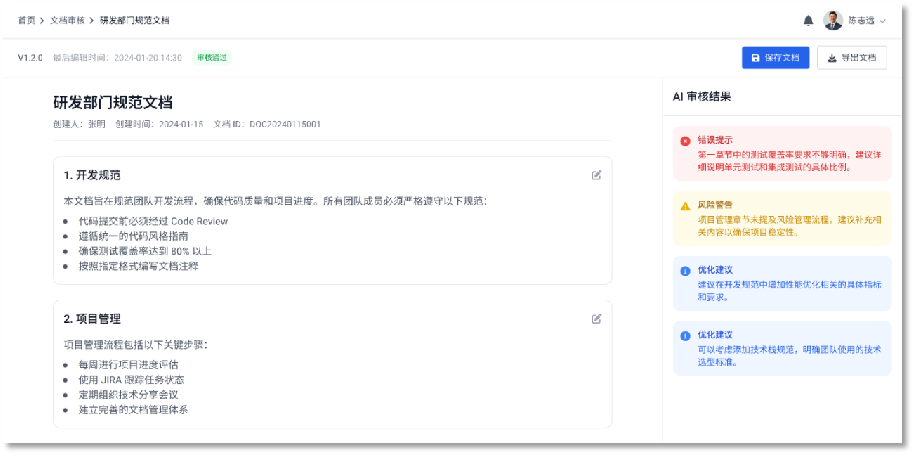Click the 保存文档 button
Screen dimensions: 914x455
[x=775, y=58]
